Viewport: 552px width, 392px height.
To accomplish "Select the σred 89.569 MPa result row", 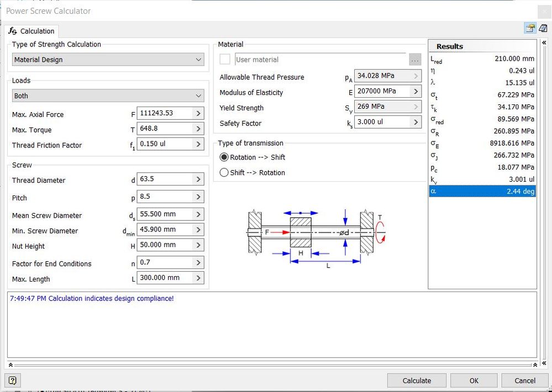I will point(482,119).
